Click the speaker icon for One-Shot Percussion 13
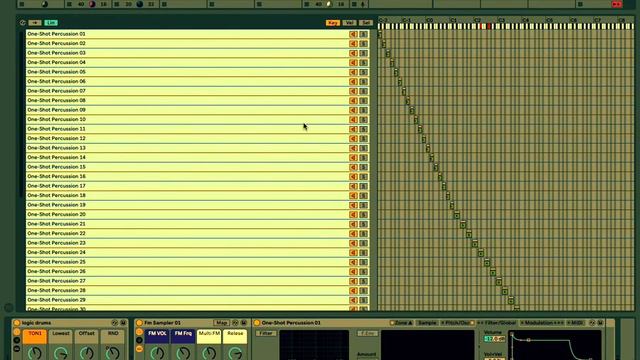 coord(353,148)
